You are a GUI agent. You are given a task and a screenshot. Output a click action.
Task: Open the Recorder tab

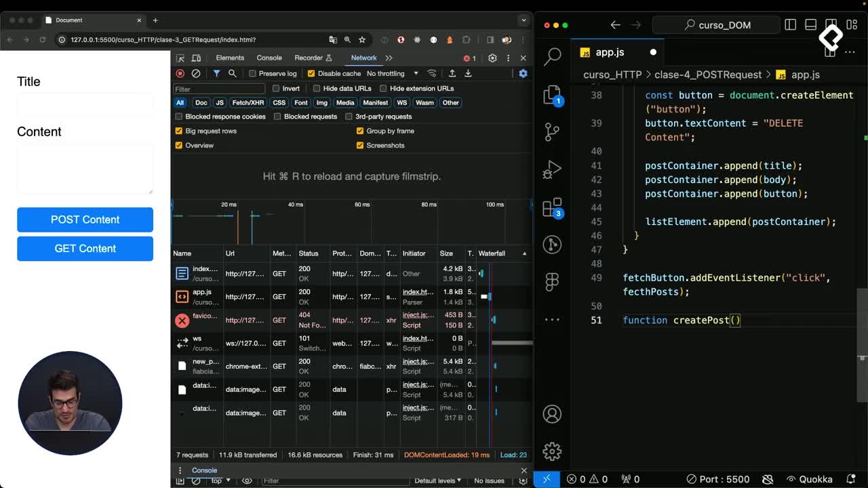(313, 58)
